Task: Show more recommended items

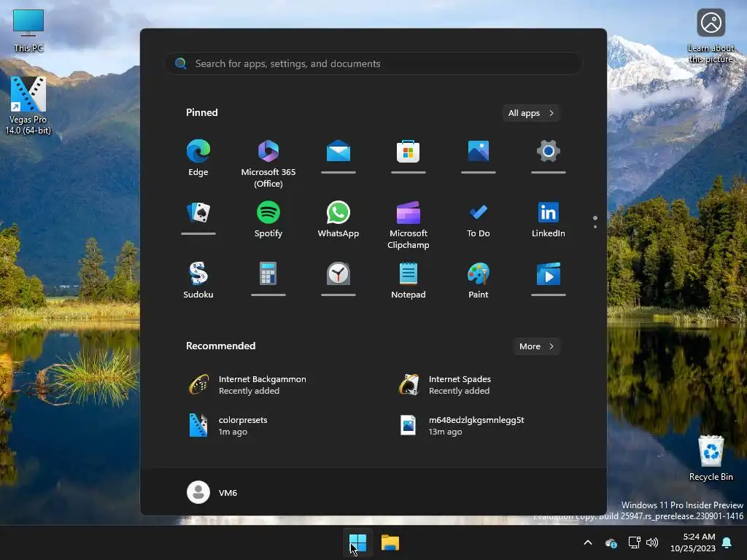Action: click(536, 346)
